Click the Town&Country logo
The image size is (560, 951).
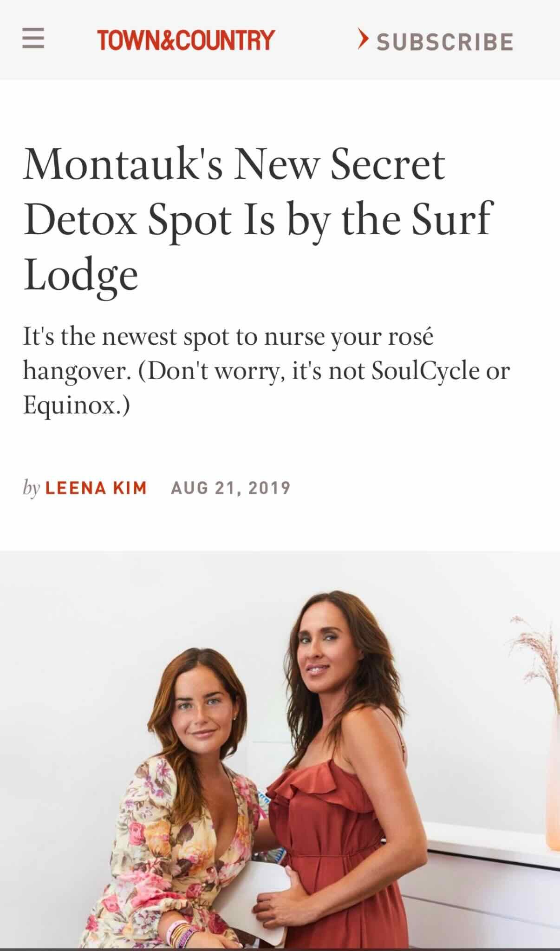coord(186,40)
